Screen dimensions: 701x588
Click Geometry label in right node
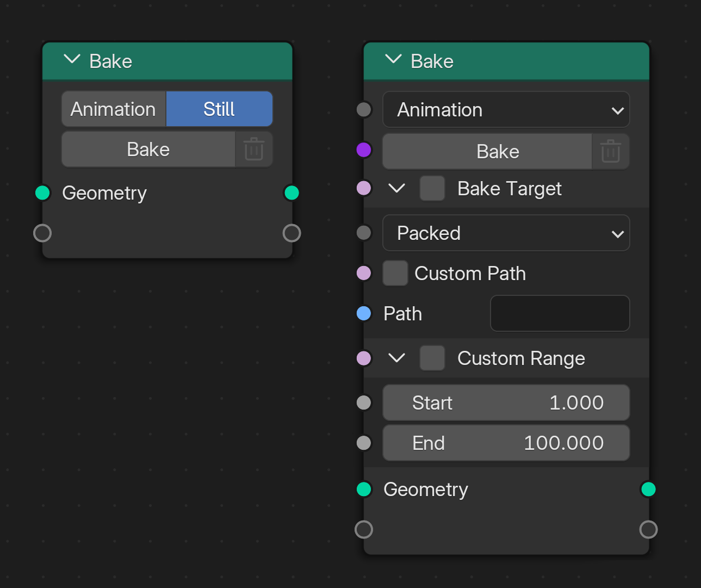coord(426,490)
